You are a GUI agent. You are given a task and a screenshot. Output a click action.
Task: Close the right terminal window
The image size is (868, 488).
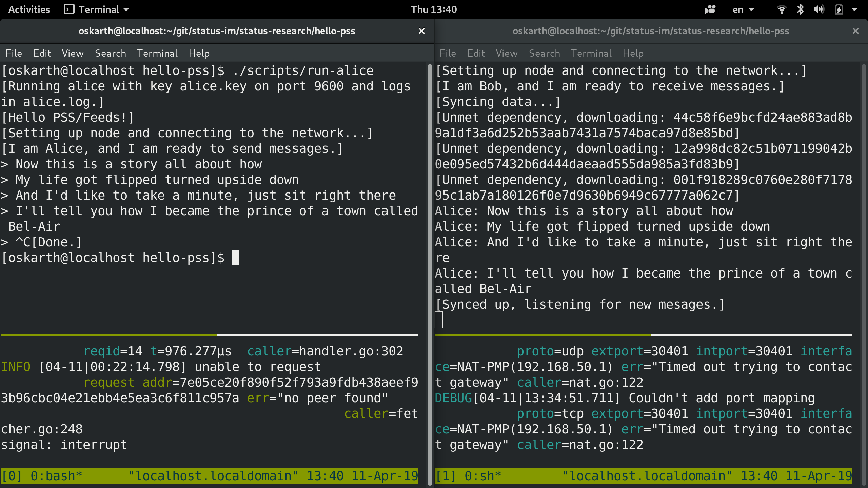pyautogui.click(x=855, y=31)
